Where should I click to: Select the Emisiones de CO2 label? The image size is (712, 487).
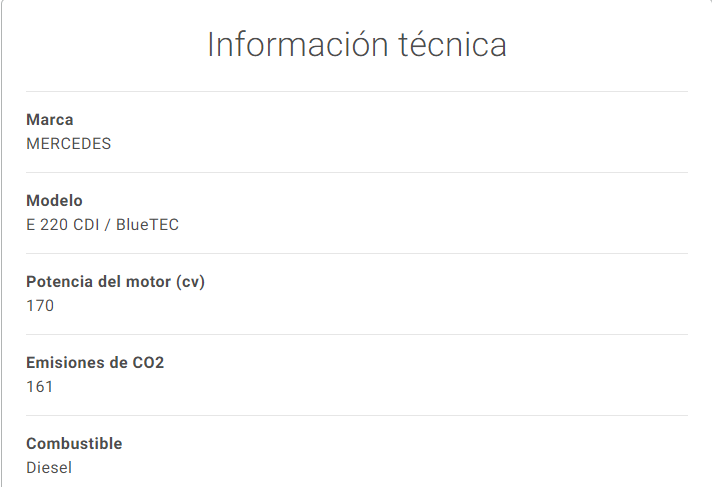95,363
